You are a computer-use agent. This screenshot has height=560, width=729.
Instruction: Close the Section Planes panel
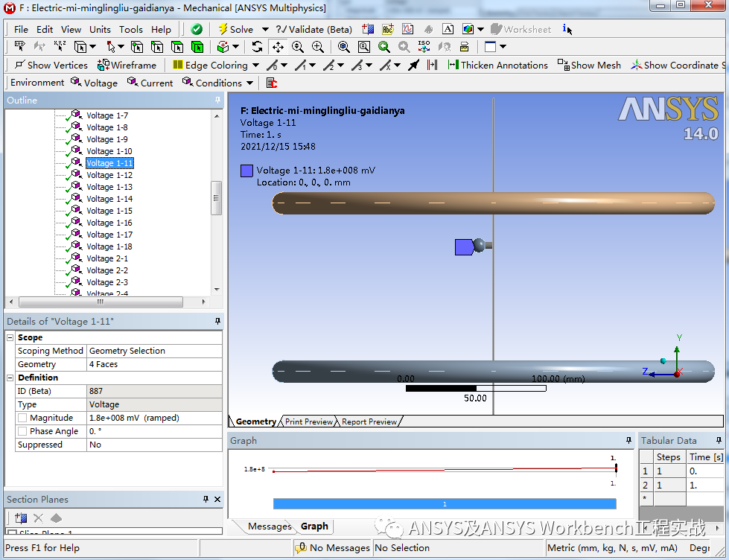217,499
